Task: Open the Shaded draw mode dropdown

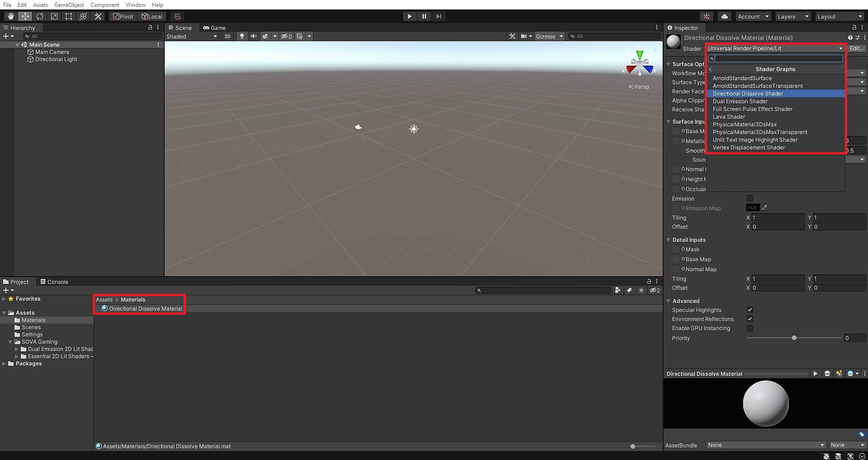Action: (192, 36)
